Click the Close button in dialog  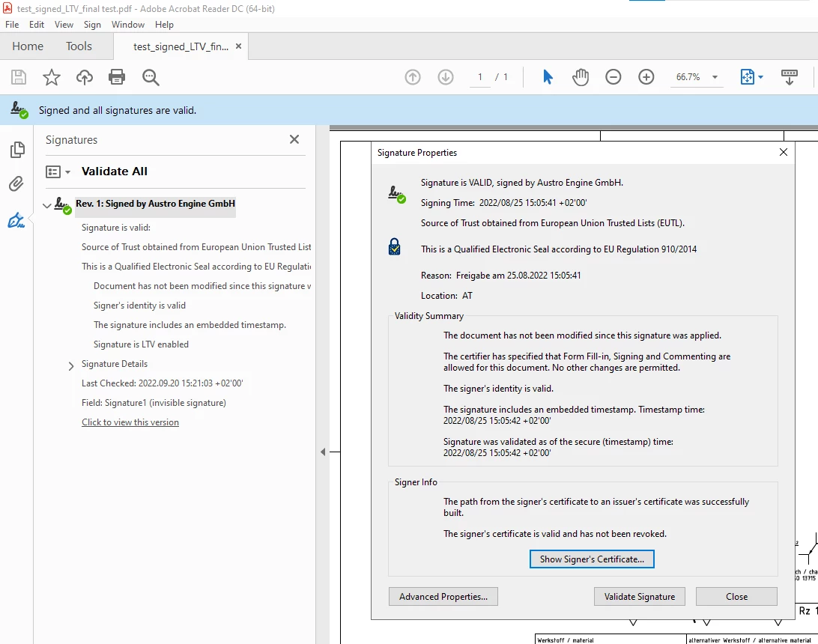736,597
